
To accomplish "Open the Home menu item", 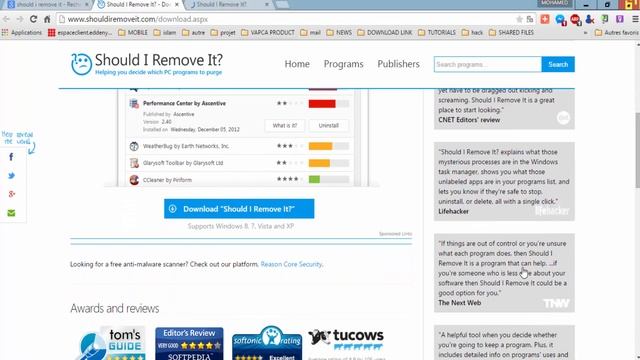I will pyautogui.click(x=297, y=64).
